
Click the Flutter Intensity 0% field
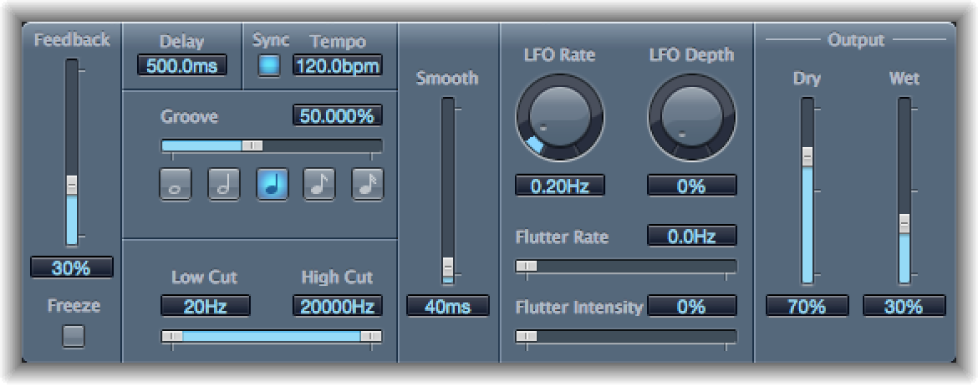(692, 306)
